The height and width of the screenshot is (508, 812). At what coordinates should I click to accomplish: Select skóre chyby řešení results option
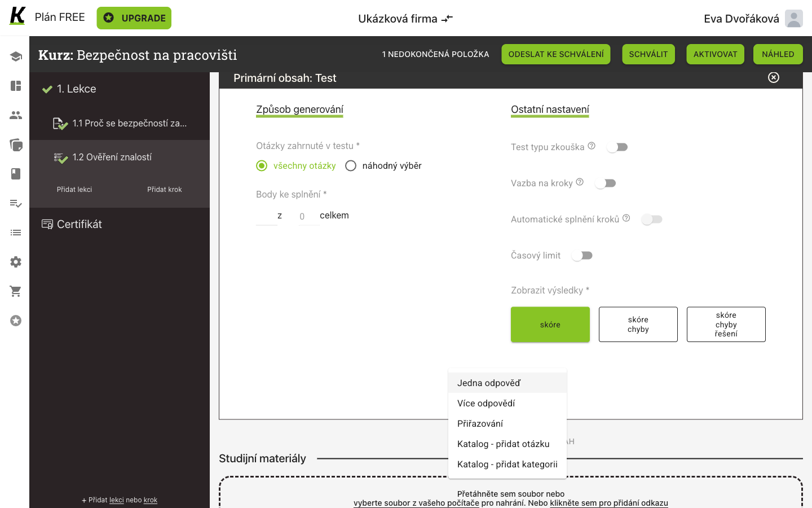click(x=726, y=325)
